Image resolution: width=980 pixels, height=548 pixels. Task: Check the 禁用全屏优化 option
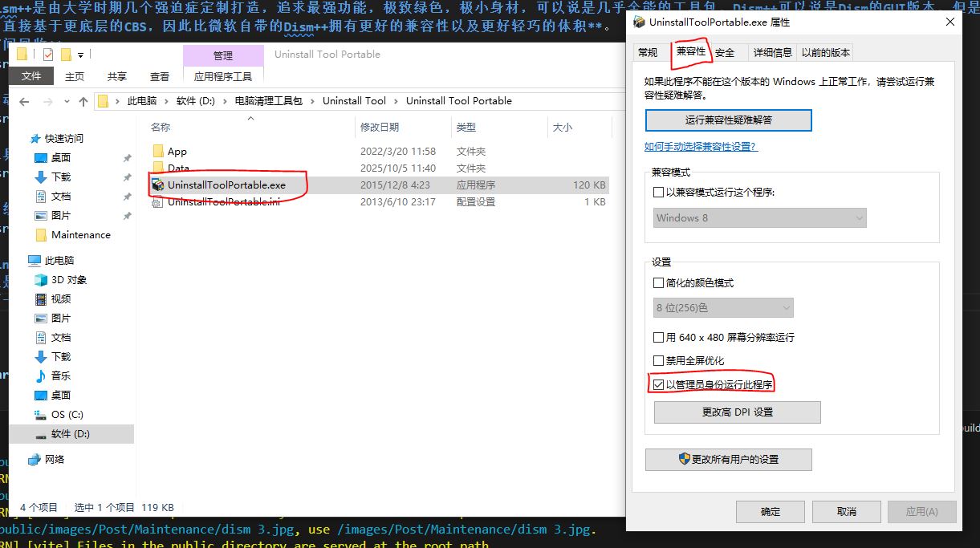pyautogui.click(x=659, y=361)
